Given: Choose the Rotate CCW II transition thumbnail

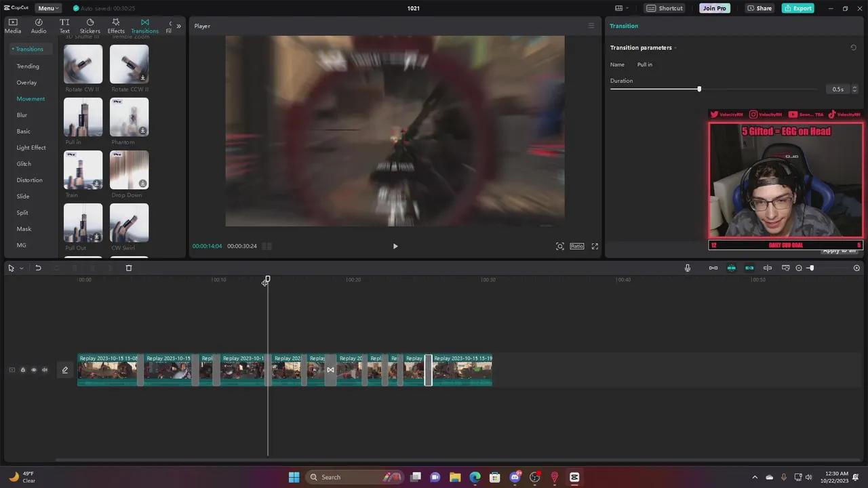Looking at the screenshot, I should pyautogui.click(x=129, y=64).
